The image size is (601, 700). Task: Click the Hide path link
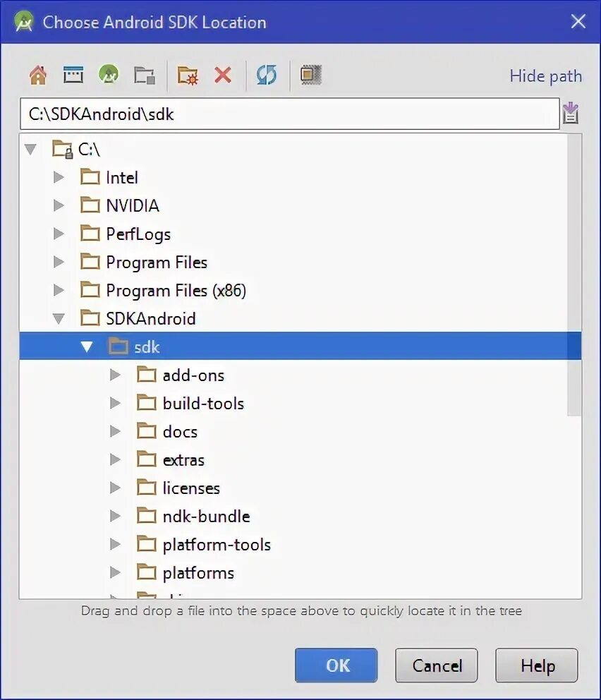546,76
